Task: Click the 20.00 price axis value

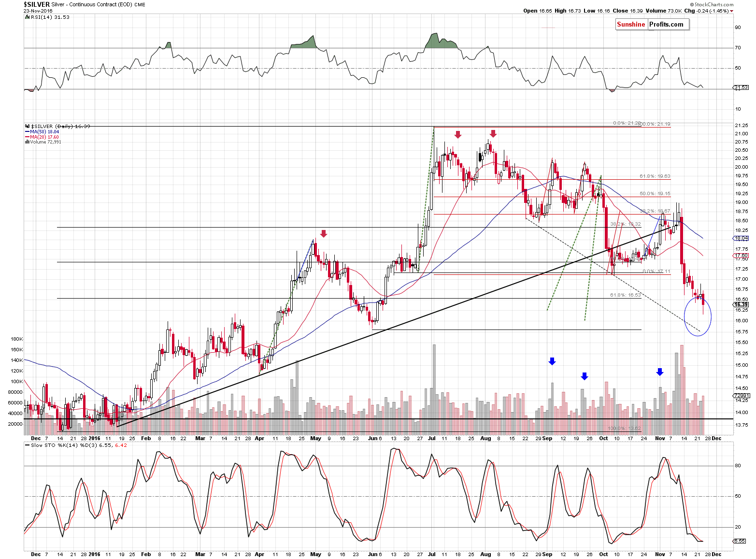Action: [742, 167]
